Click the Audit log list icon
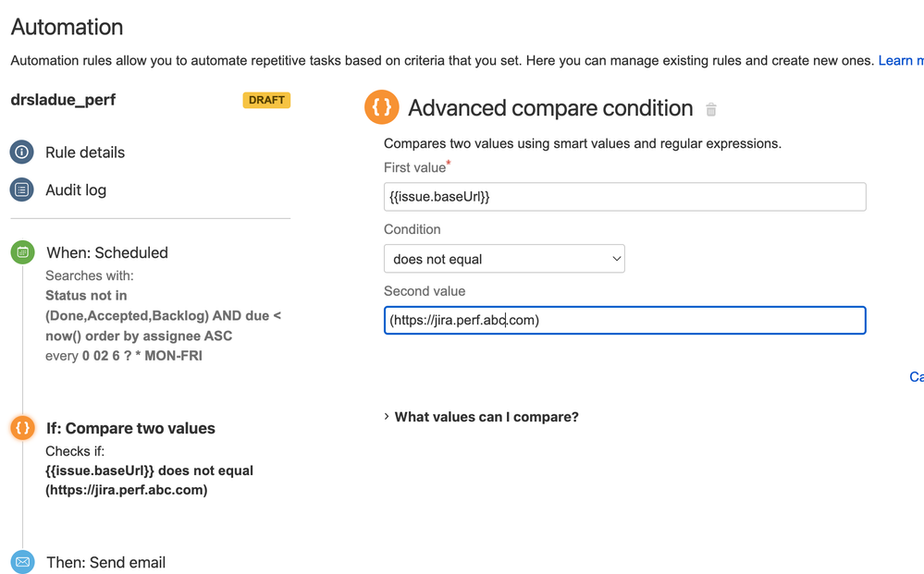 (x=22, y=189)
